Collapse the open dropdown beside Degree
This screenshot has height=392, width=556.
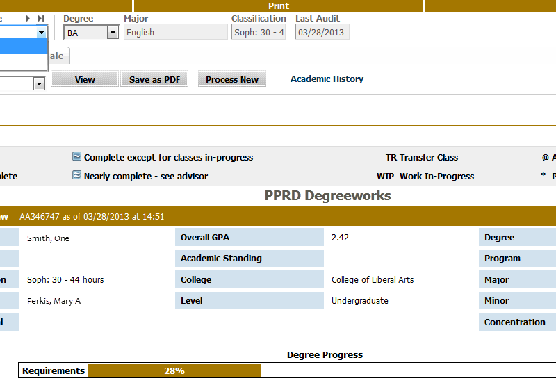pyautogui.click(x=41, y=32)
